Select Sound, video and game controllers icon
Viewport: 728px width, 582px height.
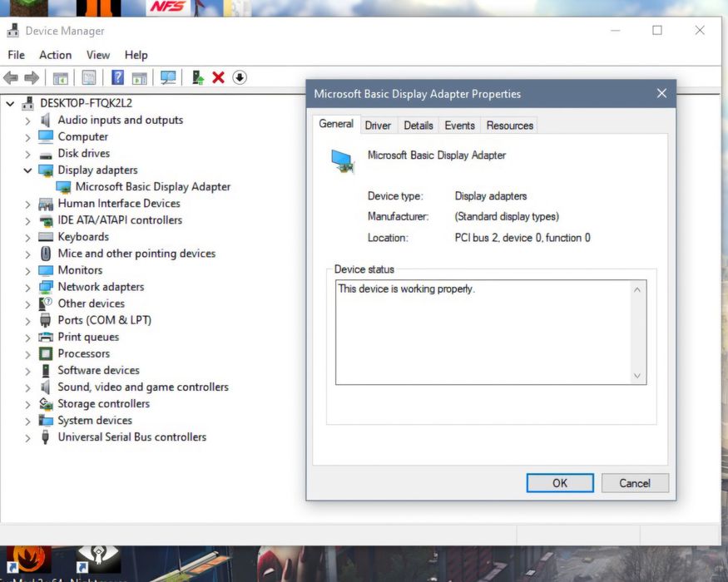click(x=46, y=387)
